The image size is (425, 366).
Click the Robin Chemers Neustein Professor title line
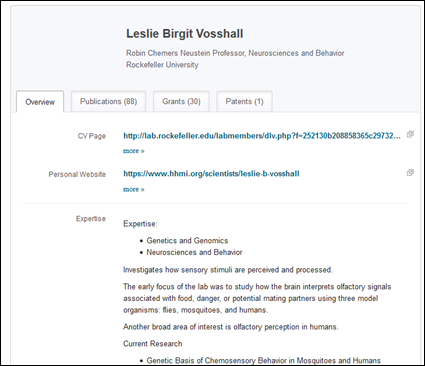[235, 53]
